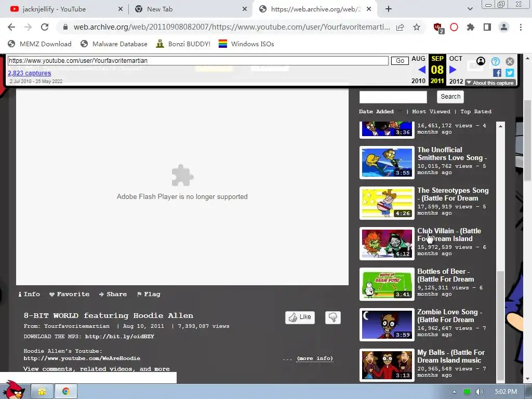Click the channel Search button

pos(450,97)
